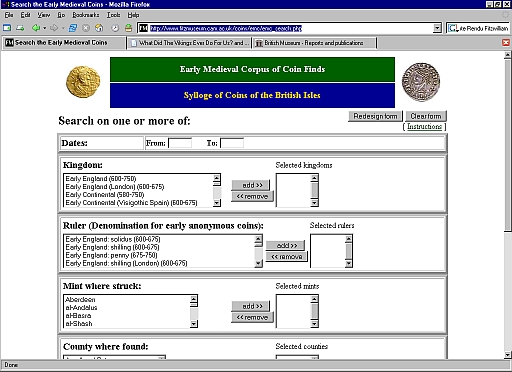Click up arrow of Kingdom list scrollbar
The width and height of the screenshot is (512, 372).
click(x=217, y=178)
